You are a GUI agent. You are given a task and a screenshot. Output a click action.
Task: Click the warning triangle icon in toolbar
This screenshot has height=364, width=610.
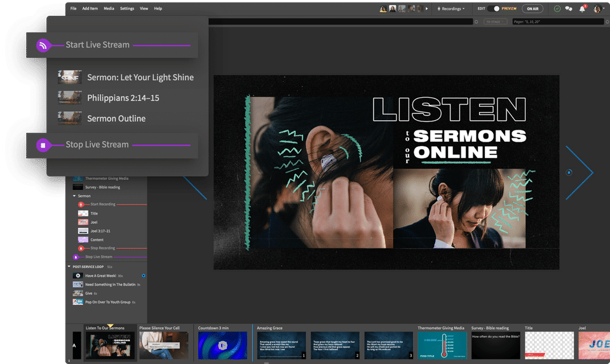[x=383, y=9]
